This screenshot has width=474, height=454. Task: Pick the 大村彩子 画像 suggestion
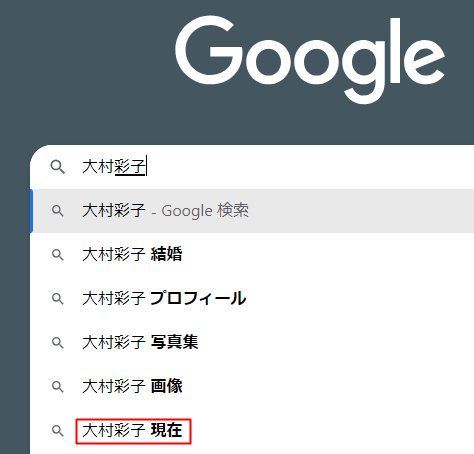[252, 387]
